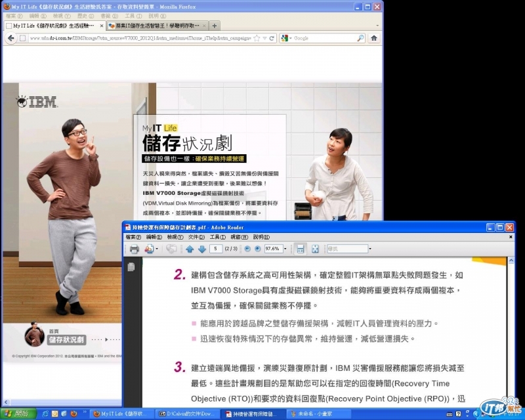Screen dimensions: 525x420
Task: Click the help question-mark tray icon
Action: 458,414
